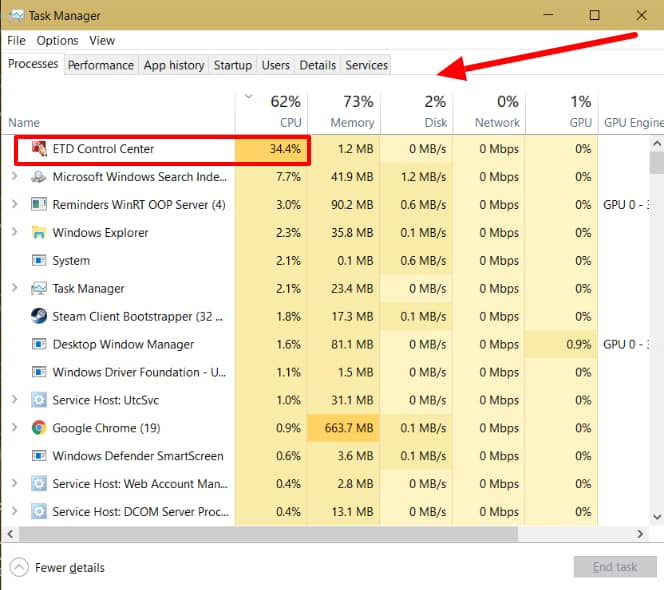This screenshot has height=590, width=664.
Task: Click the Task Manager process row icon
Action: (39, 288)
